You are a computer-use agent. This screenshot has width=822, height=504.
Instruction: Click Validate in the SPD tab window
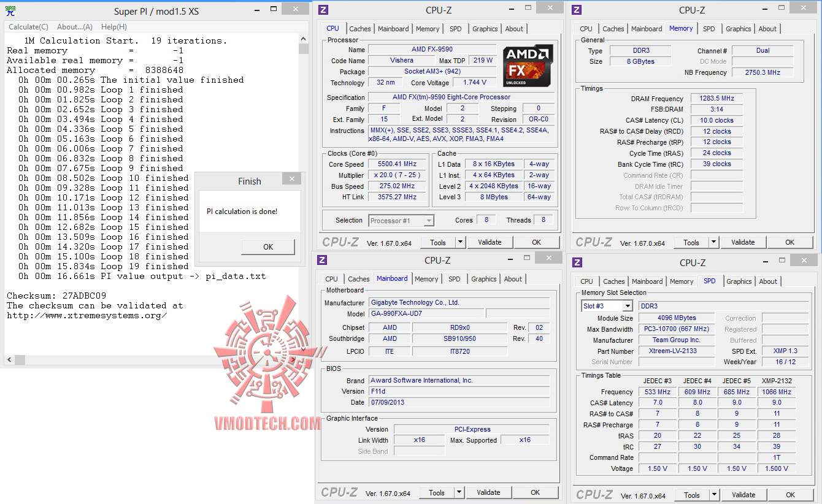coord(743,495)
